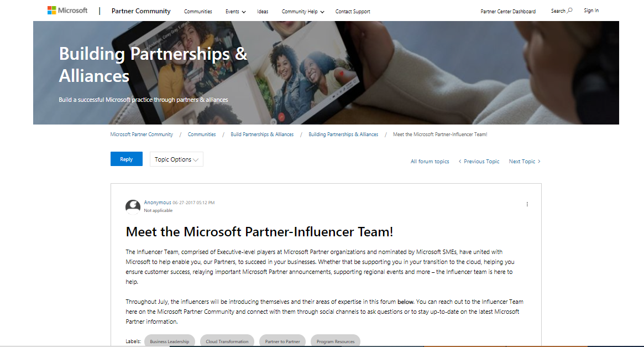Open the Communities menu item
The image size is (644, 347).
198,12
